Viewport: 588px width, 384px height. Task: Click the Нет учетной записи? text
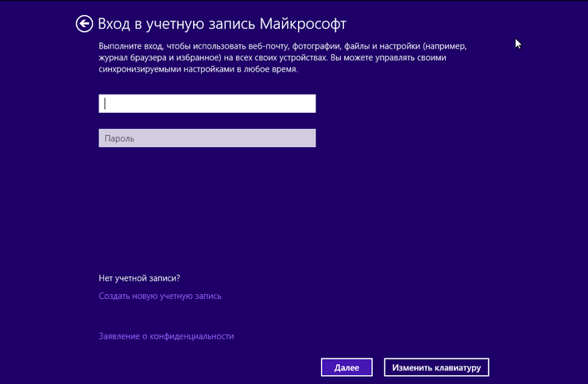coord(139,278)
